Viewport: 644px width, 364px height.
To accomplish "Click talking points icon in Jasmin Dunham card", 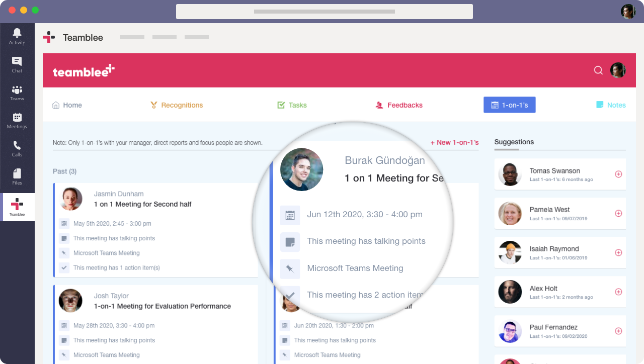I will tap(64, 238).
